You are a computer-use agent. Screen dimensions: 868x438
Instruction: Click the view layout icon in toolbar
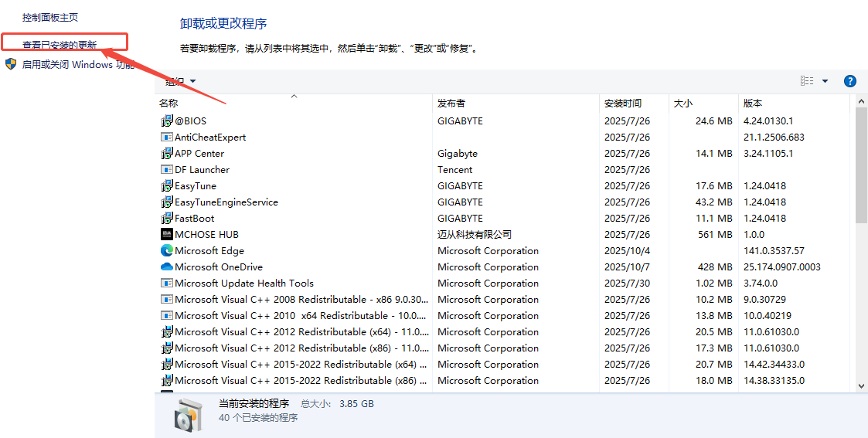[807, 81]
